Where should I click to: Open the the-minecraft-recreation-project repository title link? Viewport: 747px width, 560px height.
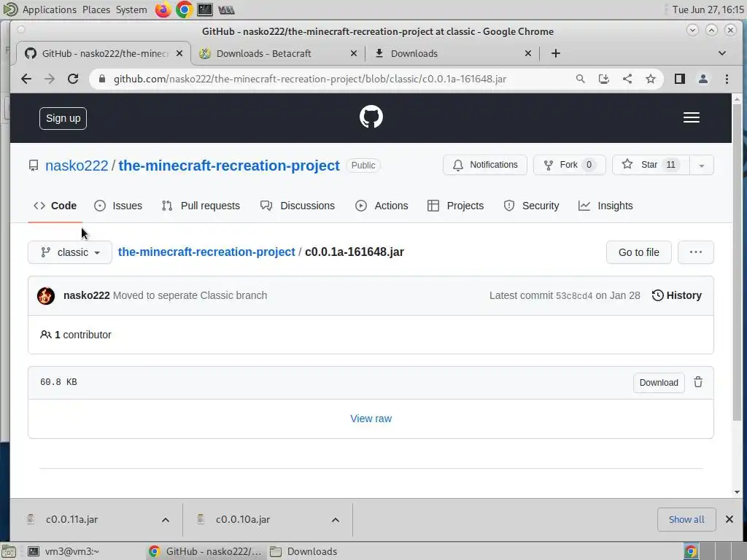click(x=229, y=166)
